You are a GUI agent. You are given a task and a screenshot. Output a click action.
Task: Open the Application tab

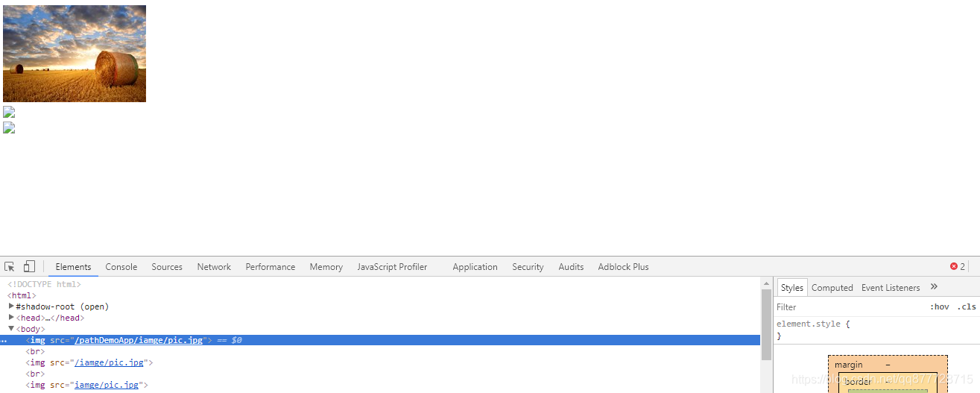click(475, 267)
